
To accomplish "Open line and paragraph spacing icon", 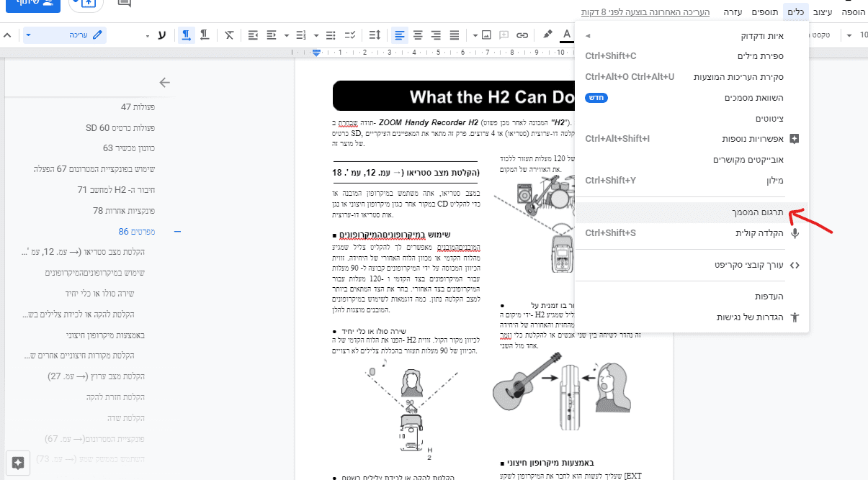I will (x=375, y=35).
